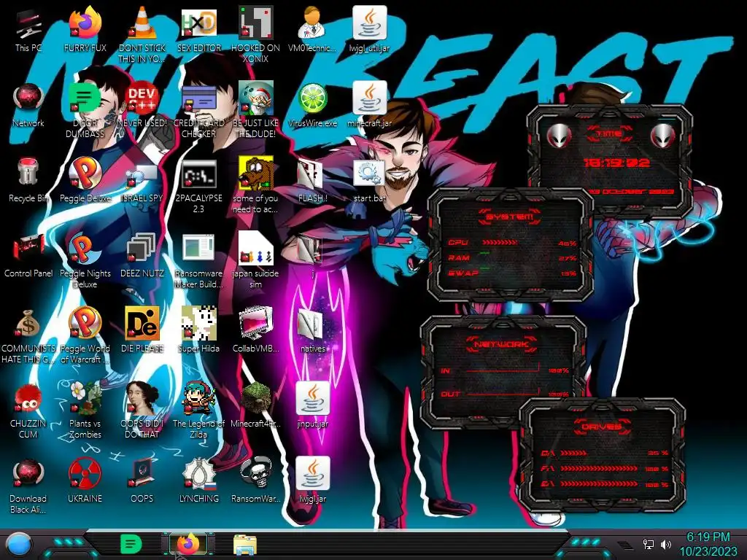
Task: Select the 'OOPS DID I DO THAT' portrait icon
Action: pos(142,398)
